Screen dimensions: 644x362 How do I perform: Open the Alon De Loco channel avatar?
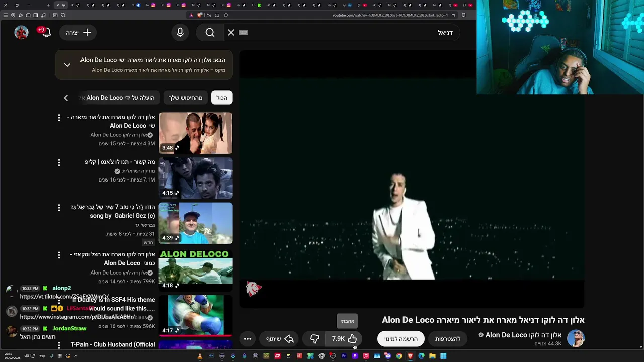[x=576, y=339]
